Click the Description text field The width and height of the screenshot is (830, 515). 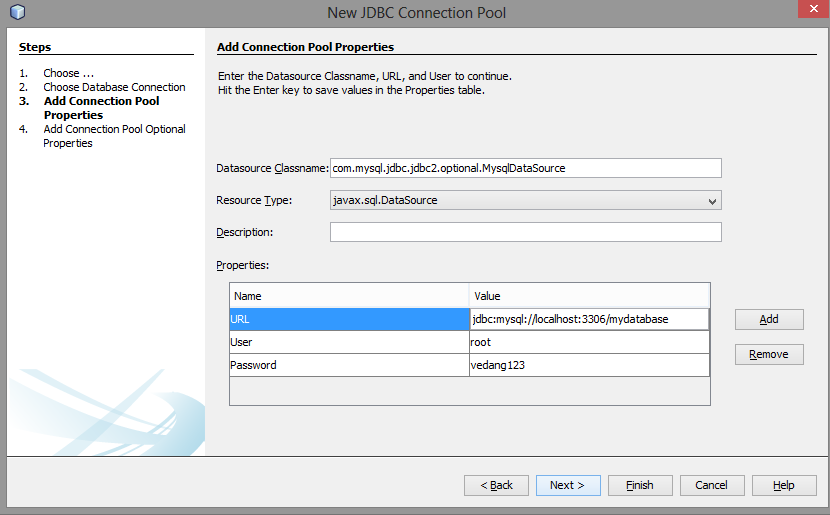(x=525, y=232)
